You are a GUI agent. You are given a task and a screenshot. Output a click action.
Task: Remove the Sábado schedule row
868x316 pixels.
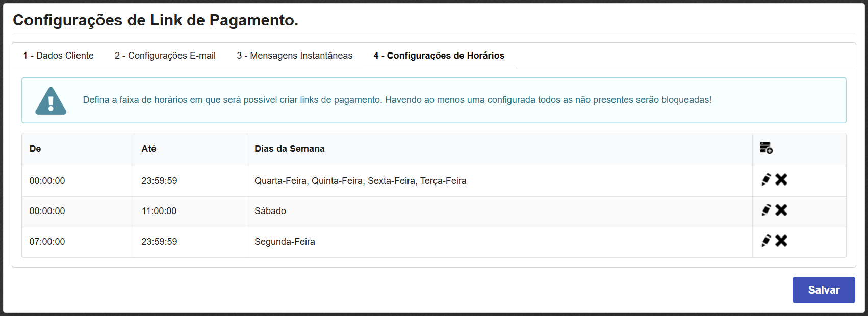tap(781, 210)
